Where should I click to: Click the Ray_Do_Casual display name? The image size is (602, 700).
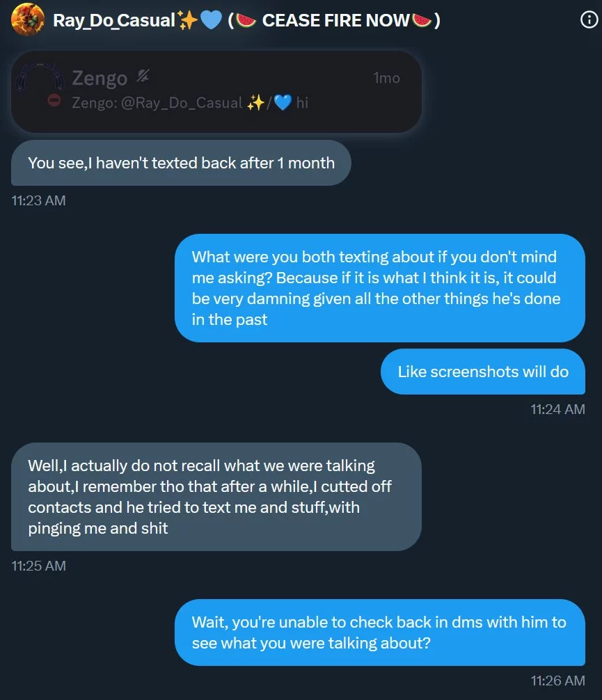(114, 20)
